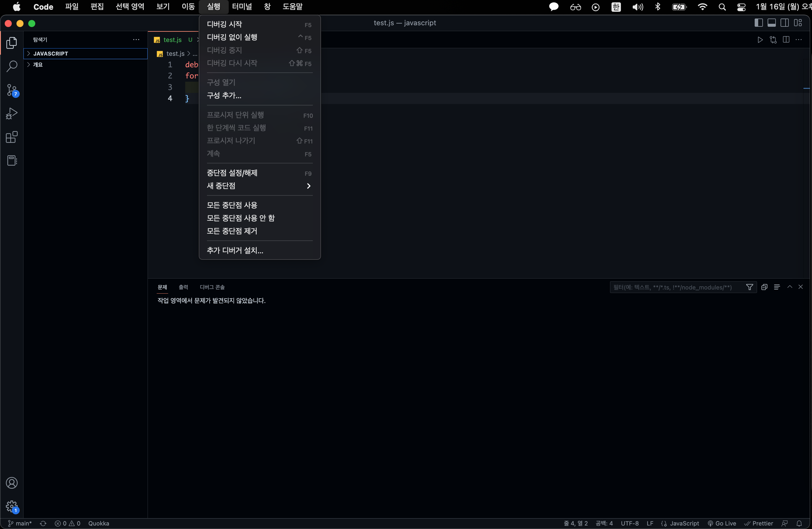Maximize panel with the chevron-up icon

(789, 287)
